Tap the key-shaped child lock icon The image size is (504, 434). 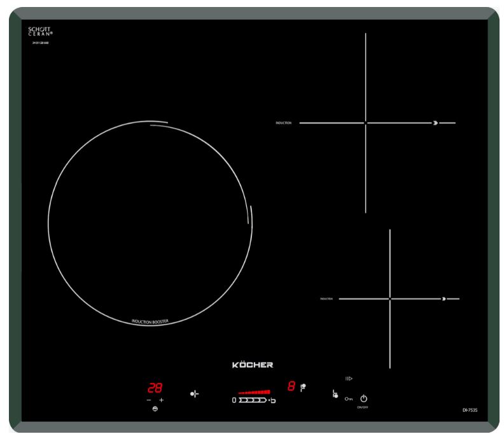pyautogui.click(x=349, y=399)
